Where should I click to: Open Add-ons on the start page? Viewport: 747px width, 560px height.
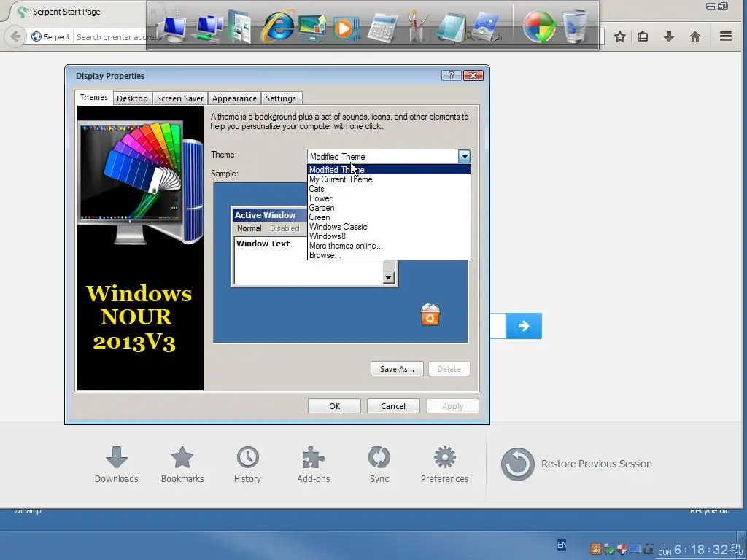click(x=314, y=464)
